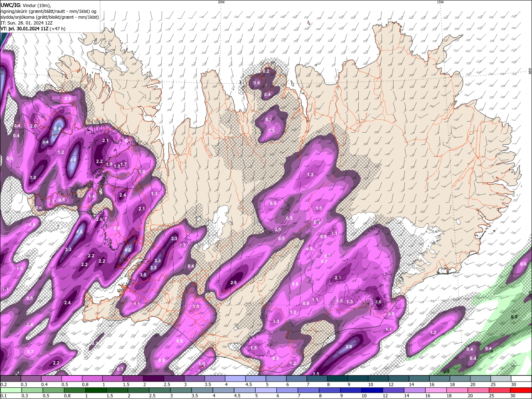Click the 3.8 precipitation value on the map
Viewport: 532px width, 399px height.
click(x=349, y=347)
